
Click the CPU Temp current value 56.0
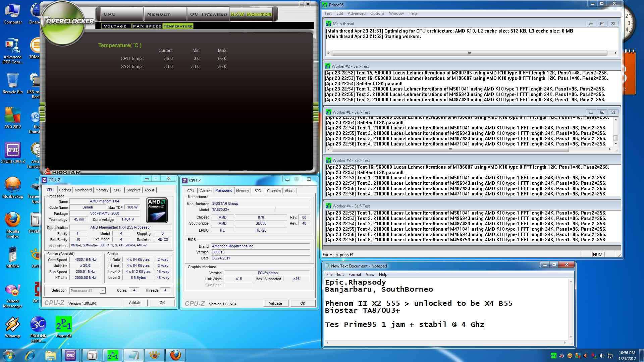(x=168, y=58)
